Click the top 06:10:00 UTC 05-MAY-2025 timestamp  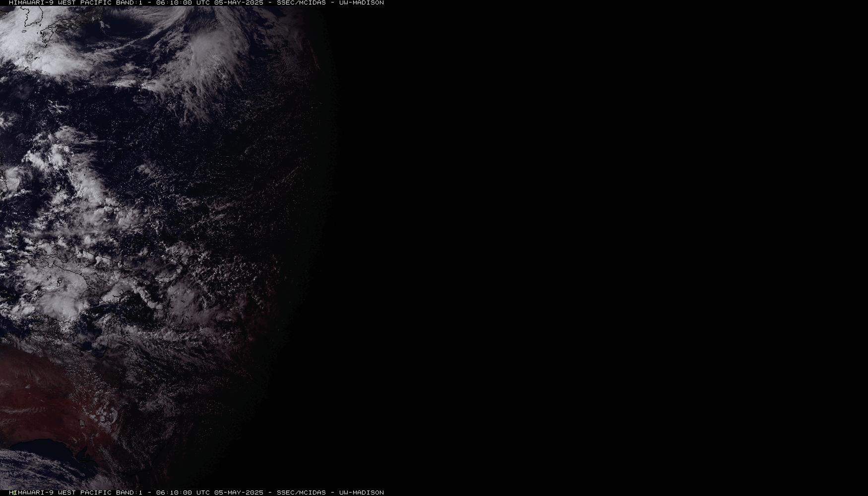pos(210,2)
